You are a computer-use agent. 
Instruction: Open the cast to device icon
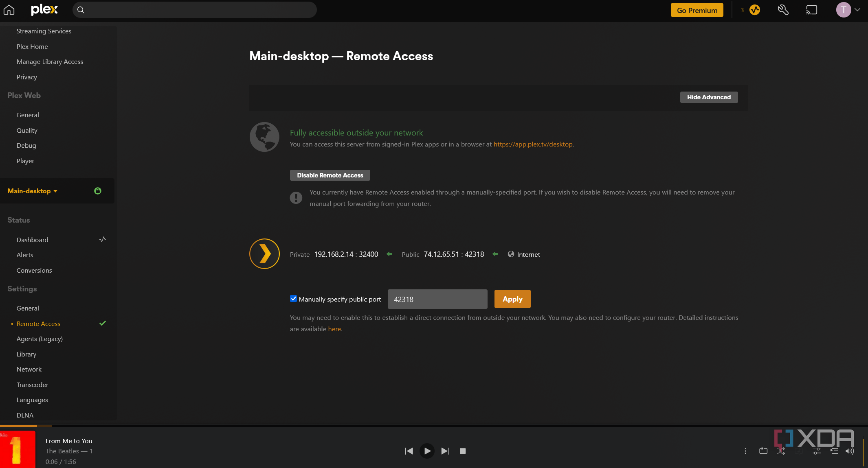pyautogui.click(x=811, y=10)
